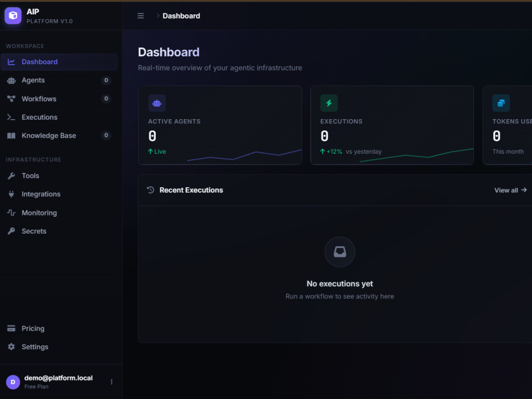Image resolution: width=532 pixels, height=399 pixels.
Task: Go to the Secrets page
Action: coord(59,231)
